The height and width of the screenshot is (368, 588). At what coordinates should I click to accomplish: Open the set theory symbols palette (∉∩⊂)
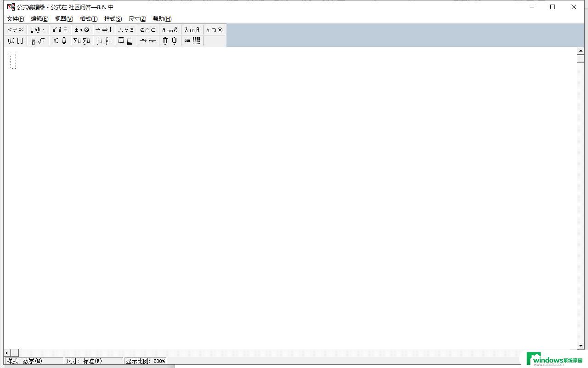pyautogui.click(x=148, y=30)
